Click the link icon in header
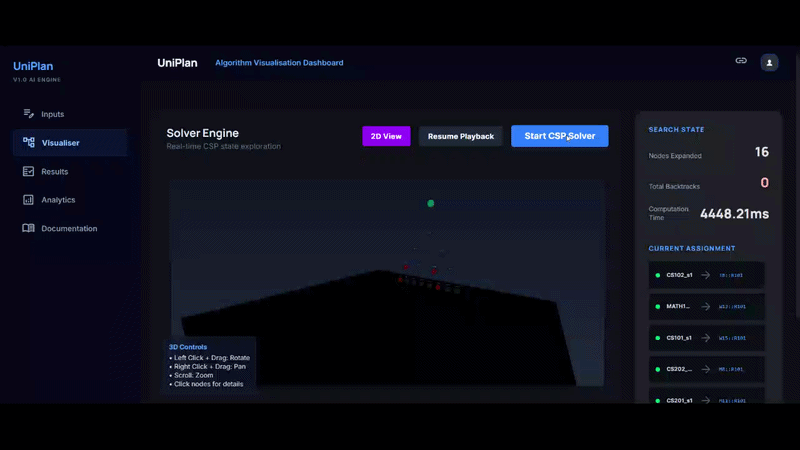Image resolution: width=800 pixels, height=450 pixels. tap(741, 61)
